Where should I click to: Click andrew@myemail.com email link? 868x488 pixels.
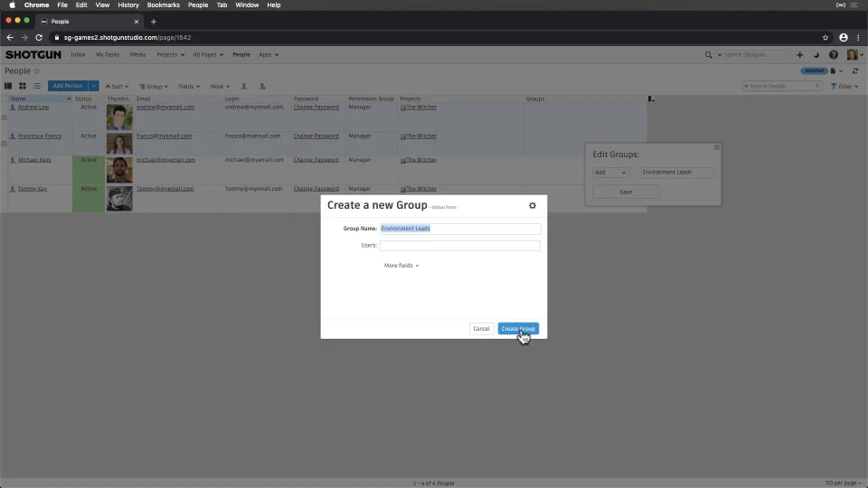pyautogui.click(x=165, y=108)
